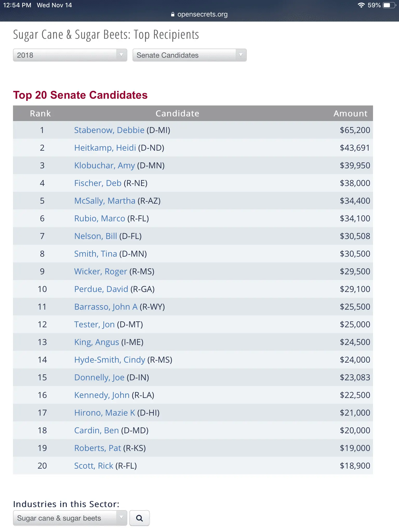Open the Sugar cane & sugar beets dropdown

[70, 518]
